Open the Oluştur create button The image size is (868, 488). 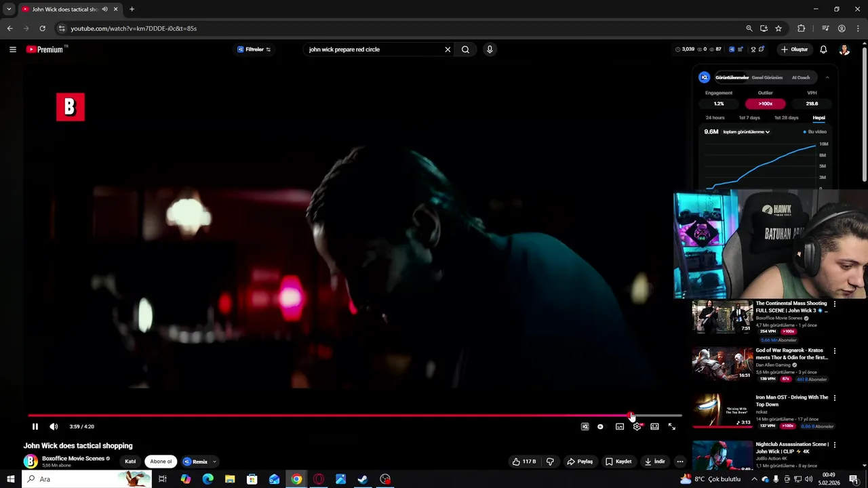click(795, 49)
